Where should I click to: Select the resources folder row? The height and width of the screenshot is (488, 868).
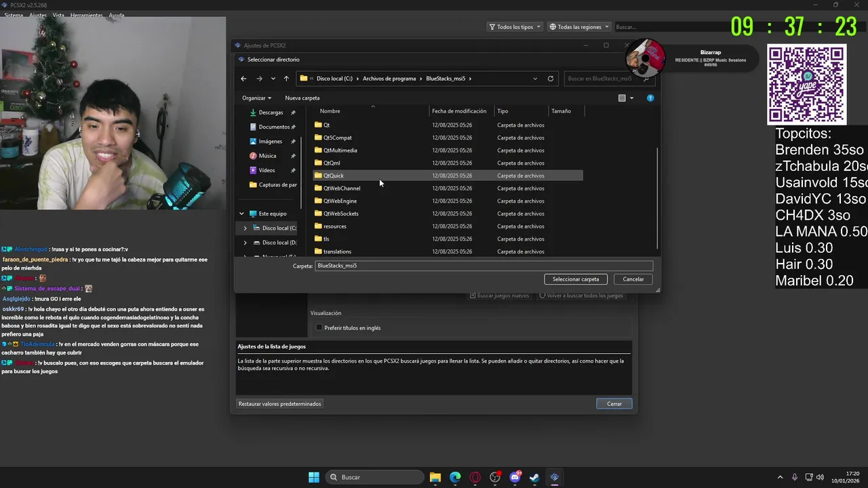[x=448, y=226]
